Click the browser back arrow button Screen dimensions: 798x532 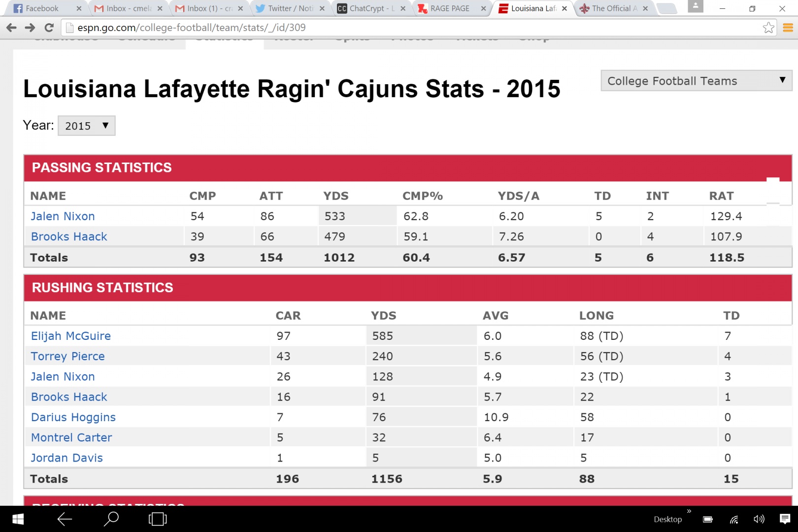(x=11, y=28)
